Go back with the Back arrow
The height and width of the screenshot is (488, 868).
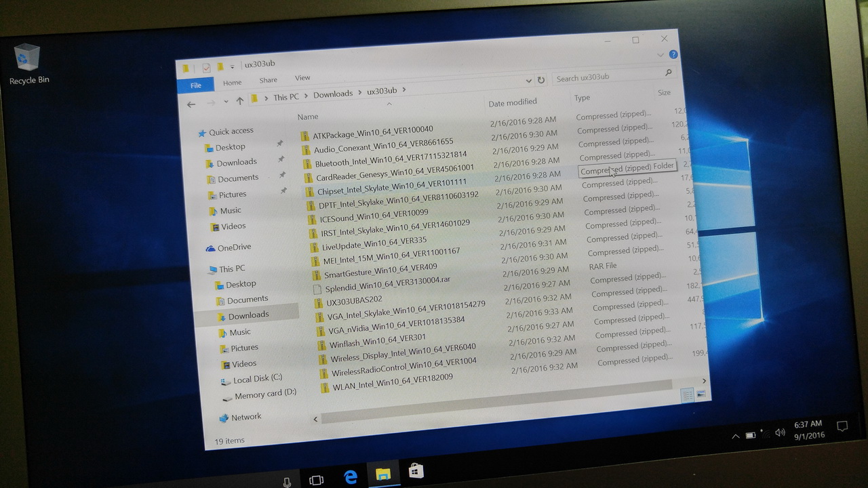[191, 104]
